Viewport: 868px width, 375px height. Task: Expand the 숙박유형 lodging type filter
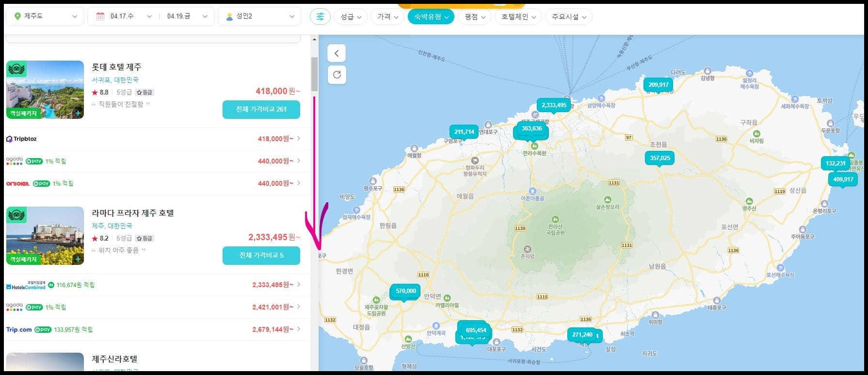[x=431, y=17]
